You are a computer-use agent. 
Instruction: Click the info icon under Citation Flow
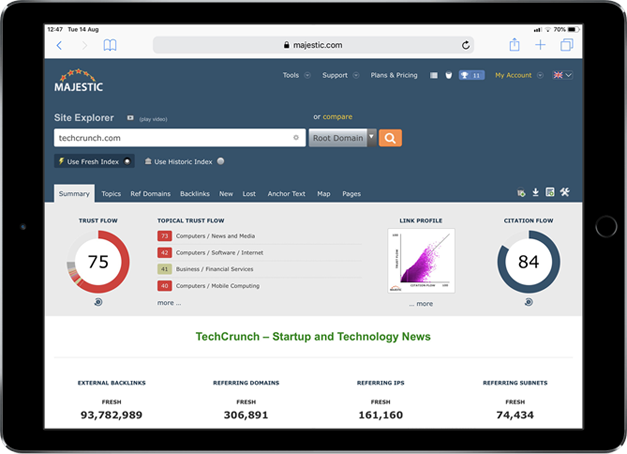[x=529, y=302]
